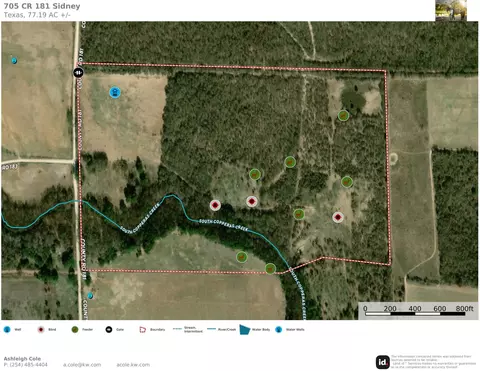
Task: Click the Gate icon in the legend
Action: pos(109,329)
